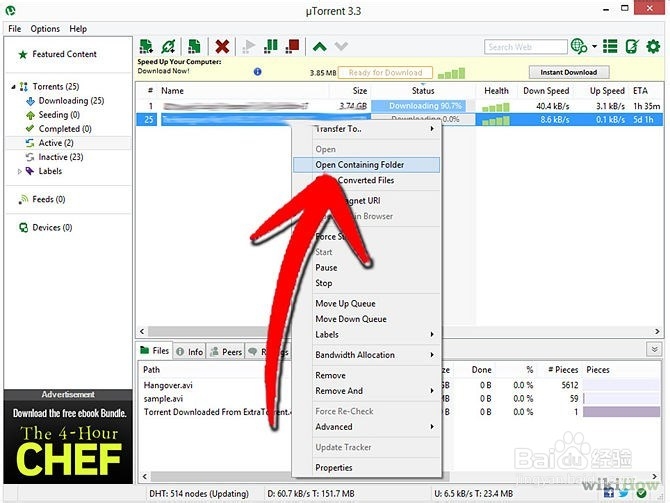
Task: Click the red X Remove torrent icon
Action: (x=222, y=46)
